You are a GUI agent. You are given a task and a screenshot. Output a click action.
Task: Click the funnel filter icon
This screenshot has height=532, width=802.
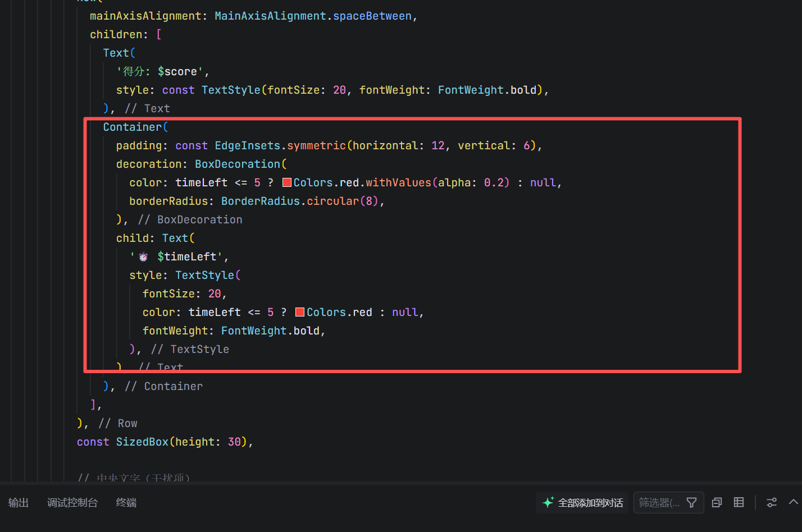pyautogui.click(x=692, y=502)
